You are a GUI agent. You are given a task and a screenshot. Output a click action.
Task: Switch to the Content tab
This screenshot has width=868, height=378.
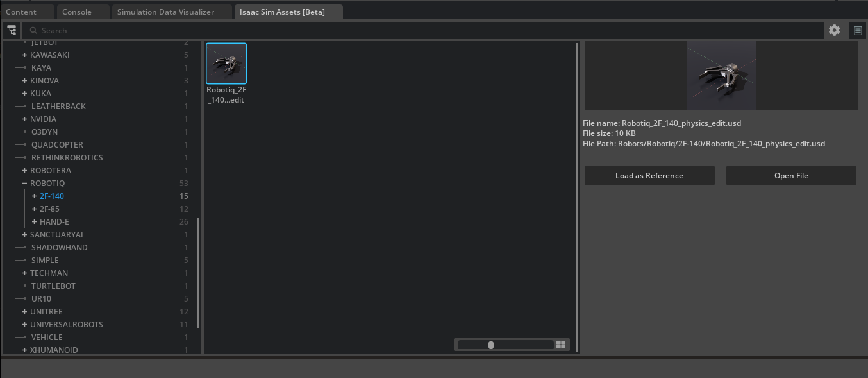(x=21, y=12)
